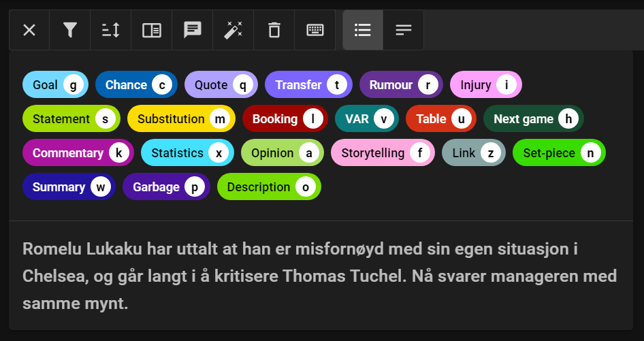The image size is (644, 341).
Task: Select the Substitution label
Action: click(181, 118)
